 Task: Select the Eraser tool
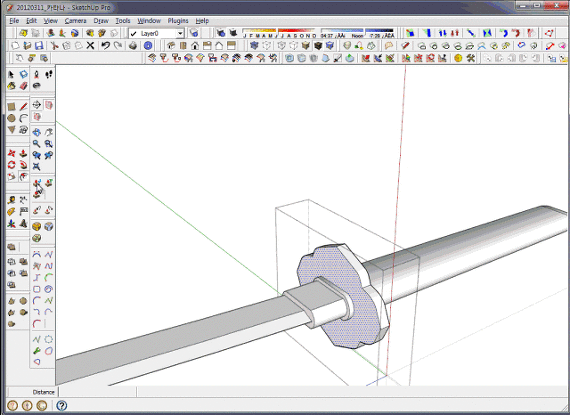pyautogui.click(x=24, y=86)
